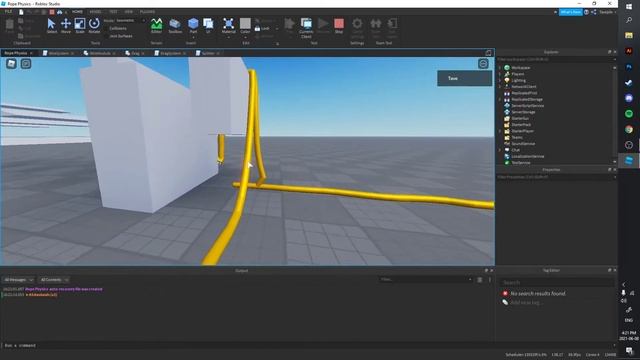
Task: Expand the Lighting tree node
Action: [x=500, y=80]
